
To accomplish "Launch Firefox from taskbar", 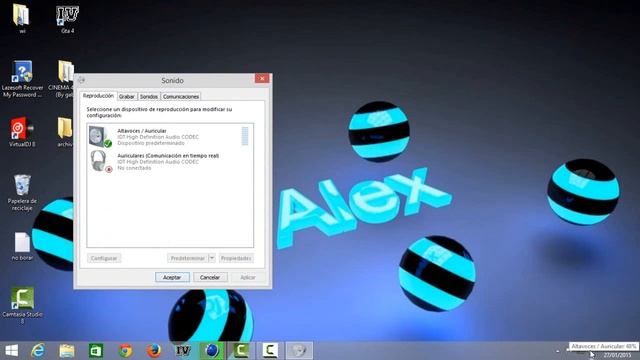I will [x=154, y=351].
